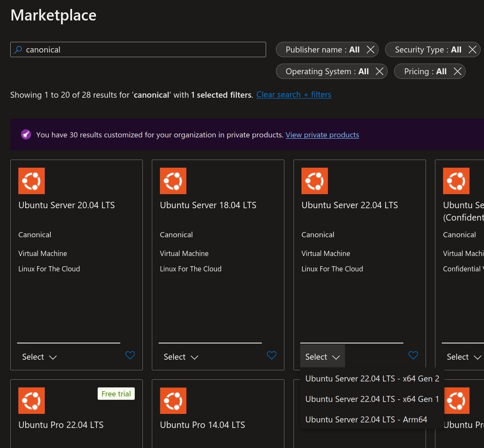
Task: Open Select dropdown on the Confidential card
Action: coord(464,357)
